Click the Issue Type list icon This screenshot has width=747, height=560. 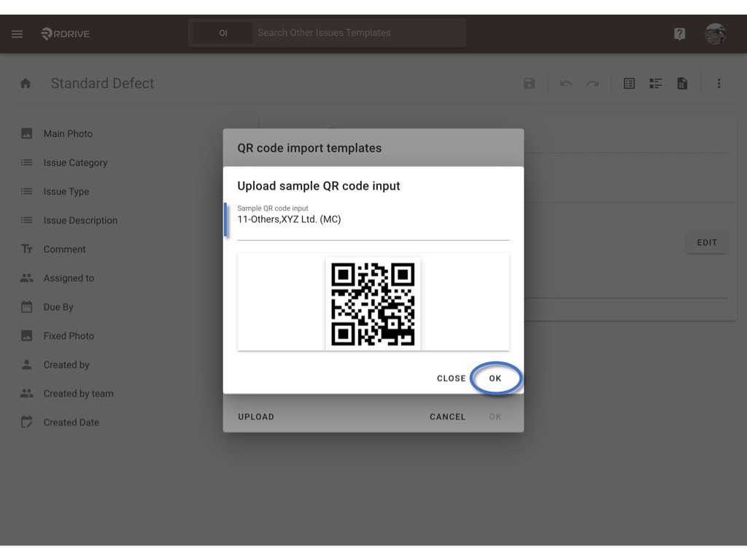pyautogui.click(x=27, y=192)
